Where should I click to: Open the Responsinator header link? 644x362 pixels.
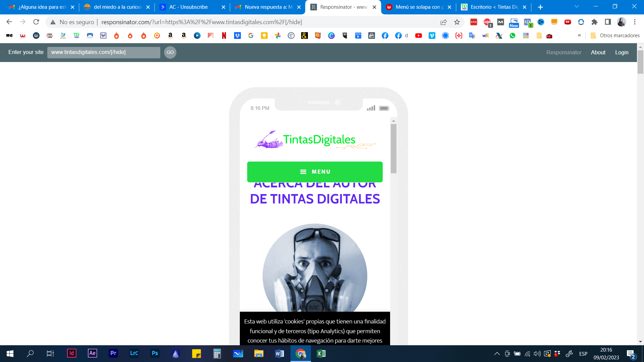pyautogui.click(x=563, y=53)
